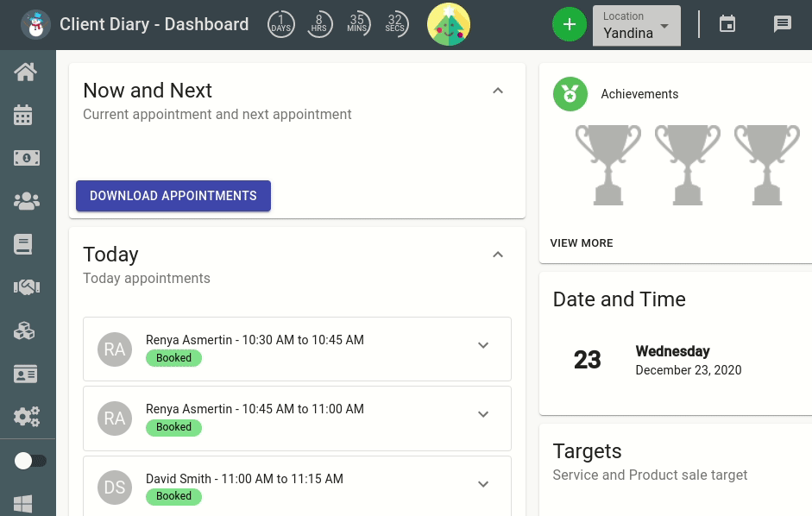This screenshot has height=516, width=812.
Task: Open the stacked boxes inventory icon
Action: pyautogui.click(x=24, y=330)
